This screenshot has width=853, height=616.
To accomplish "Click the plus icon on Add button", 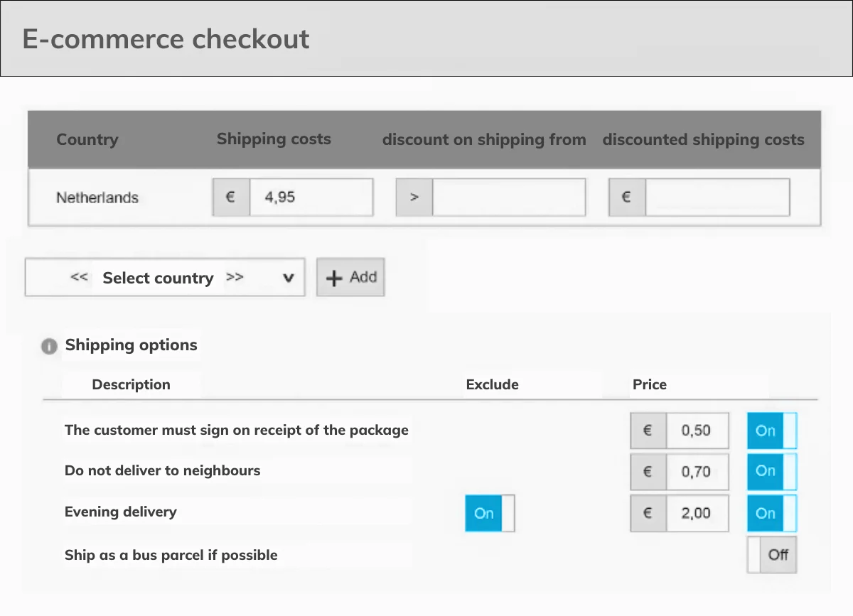I will click(333, 278).
